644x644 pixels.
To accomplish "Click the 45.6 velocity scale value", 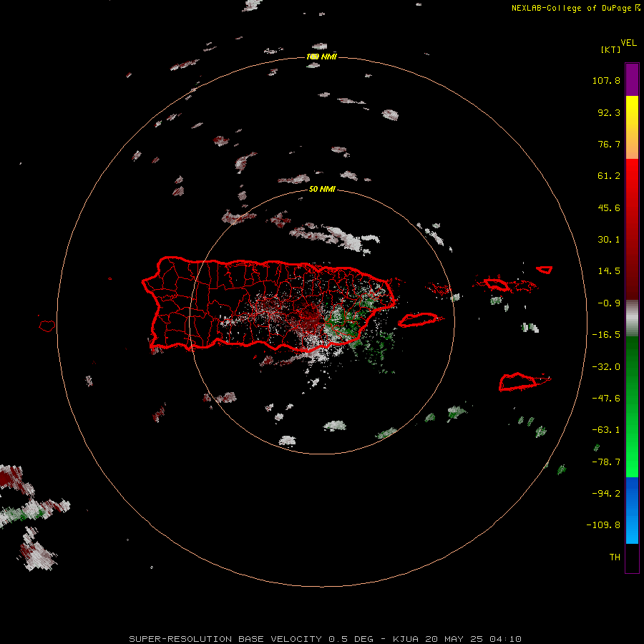I will click(x=609, y=208).
